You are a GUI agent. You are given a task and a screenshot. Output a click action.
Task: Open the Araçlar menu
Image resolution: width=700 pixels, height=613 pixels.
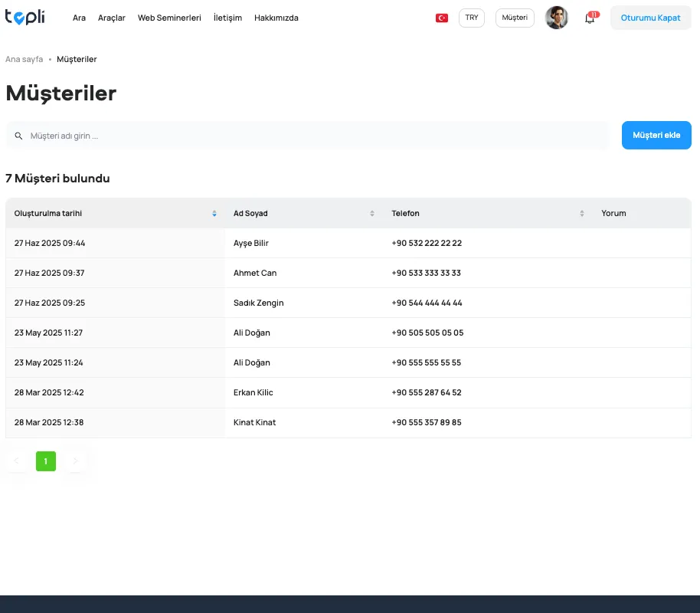point(112,18)
